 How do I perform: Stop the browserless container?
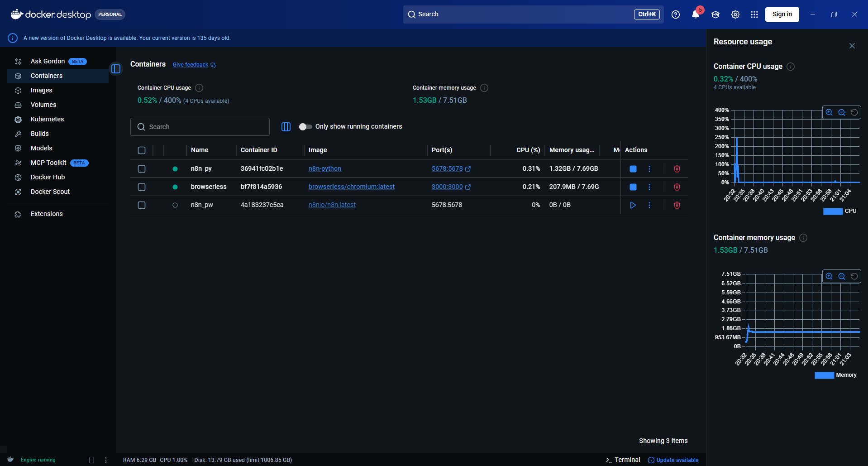(x=633, y=187)
